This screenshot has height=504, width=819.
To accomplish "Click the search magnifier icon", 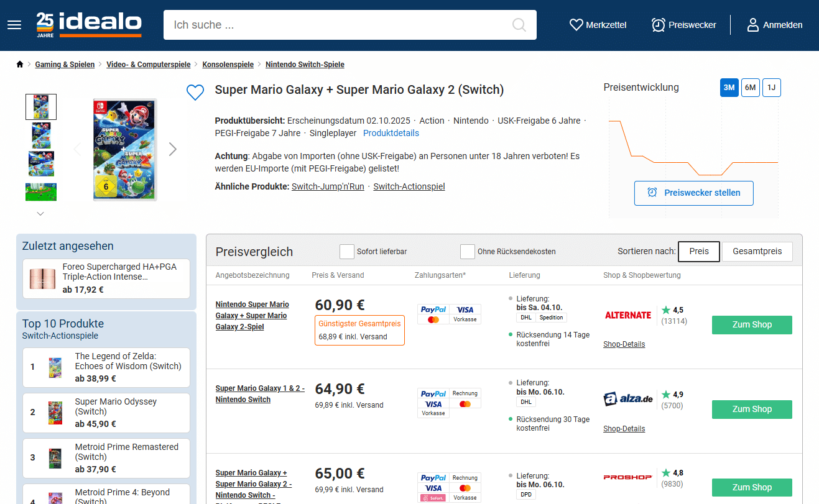I will click(x=519, y=25).
